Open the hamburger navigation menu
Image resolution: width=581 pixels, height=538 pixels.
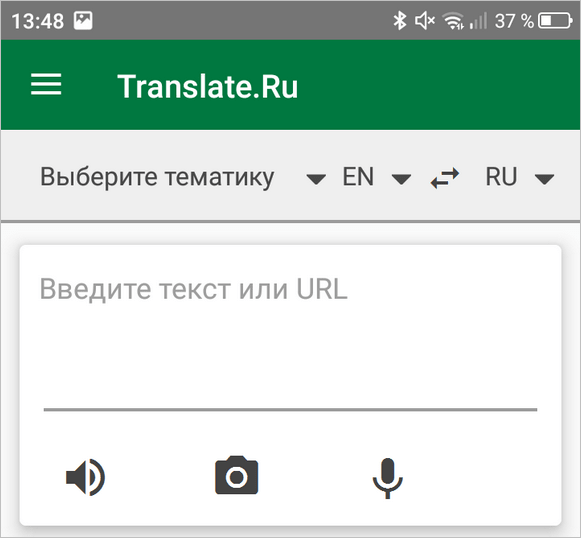46,84
